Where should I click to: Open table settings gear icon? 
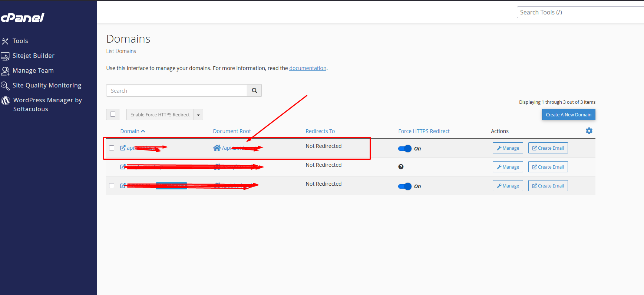point(589,131)
